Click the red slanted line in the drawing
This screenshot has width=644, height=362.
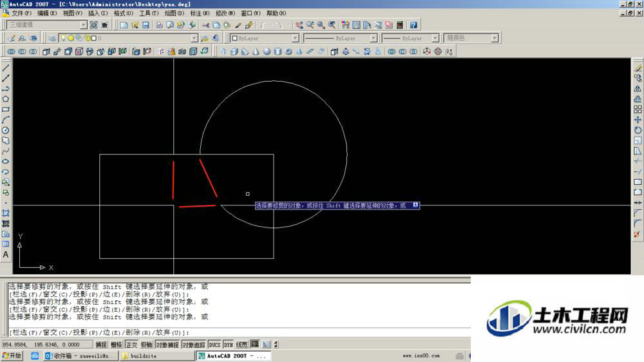[x=208, y=178]
